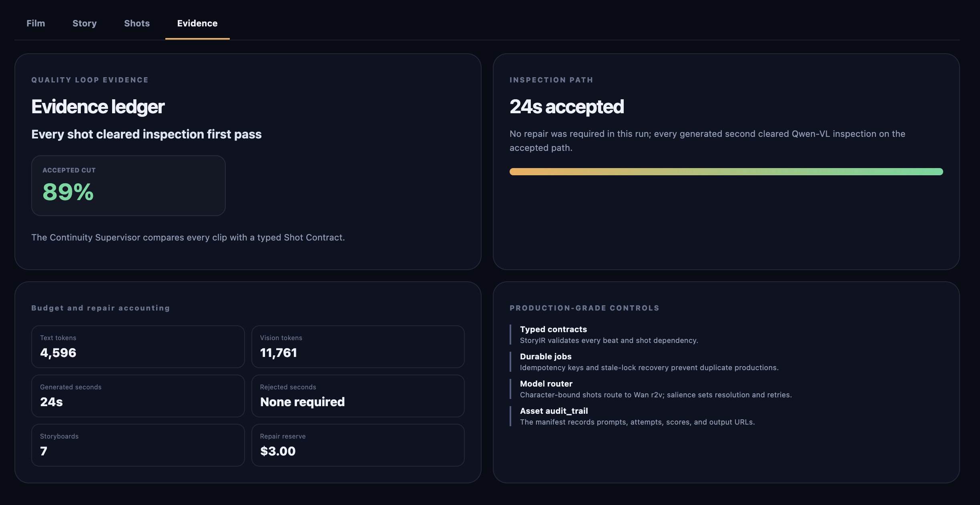Open the Story tab
The height and width of the screenshot is (505, 980).
point(84,23)
